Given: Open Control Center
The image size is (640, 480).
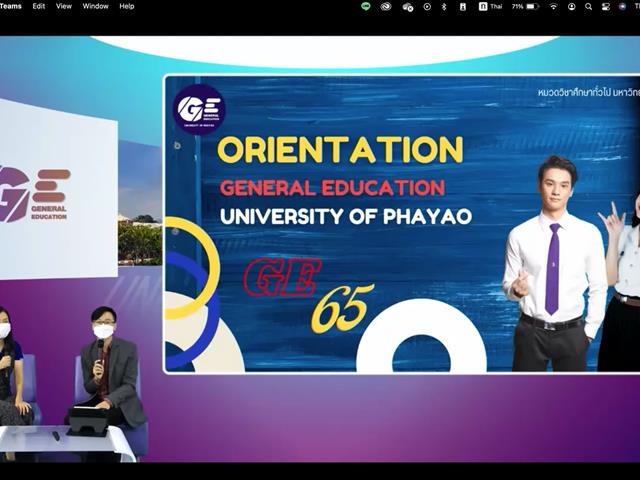Looking at the screenshot, I should [606, 7].
